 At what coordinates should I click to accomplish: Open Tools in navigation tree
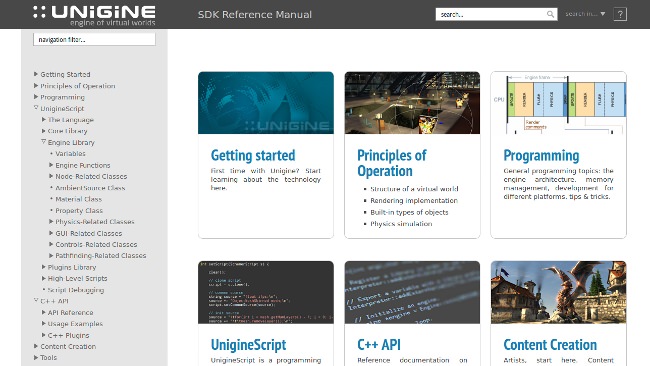(x=49, y=357)
